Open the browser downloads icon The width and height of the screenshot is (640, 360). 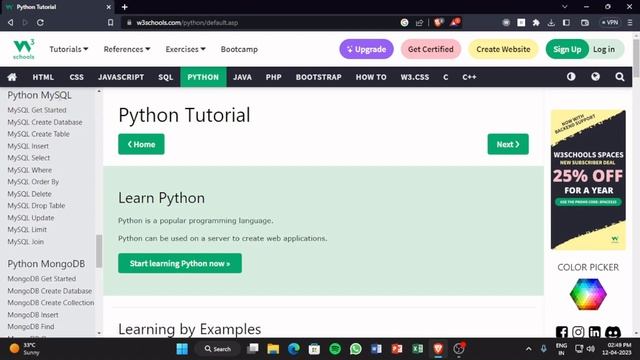tap(551, 23)
